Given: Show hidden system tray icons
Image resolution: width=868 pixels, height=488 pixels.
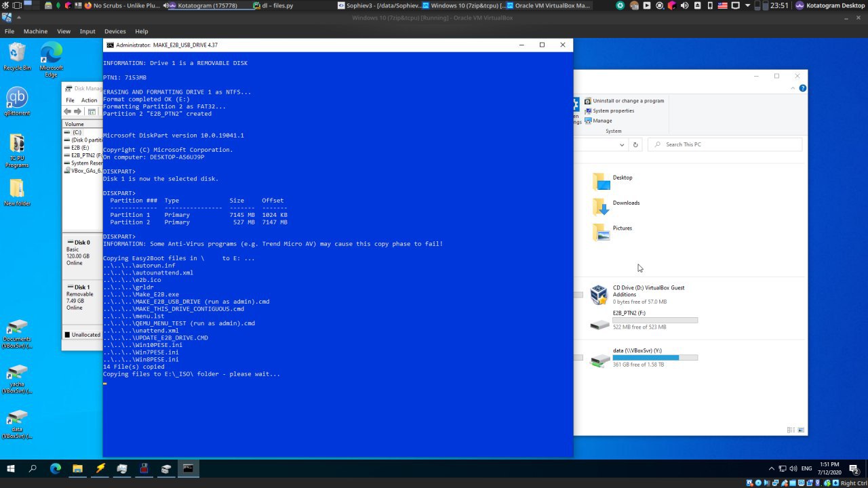Looking at the screenshot, I should [771, 468].
